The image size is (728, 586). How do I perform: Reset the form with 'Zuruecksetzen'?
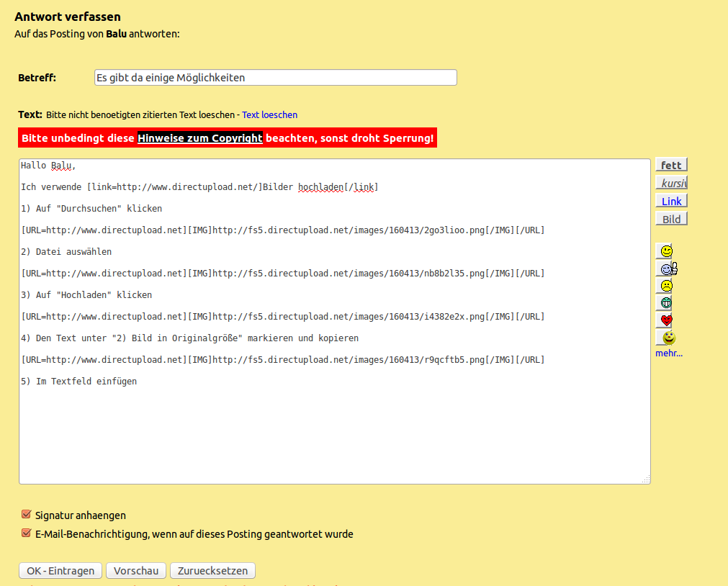(212, 571)
